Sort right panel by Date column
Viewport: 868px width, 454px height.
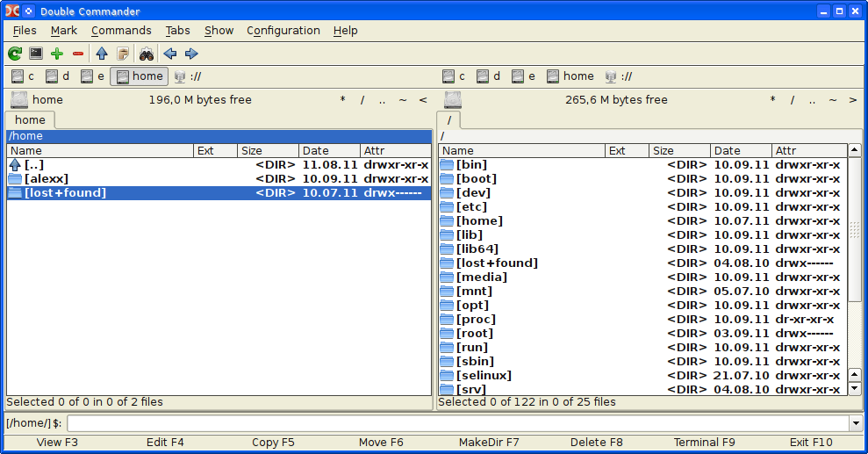coord(741,150)
